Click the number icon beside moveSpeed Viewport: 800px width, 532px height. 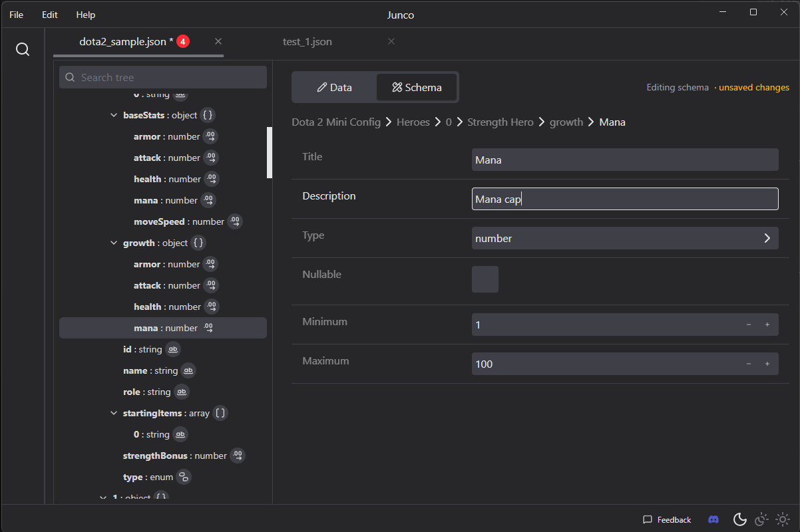coord(235,221)
